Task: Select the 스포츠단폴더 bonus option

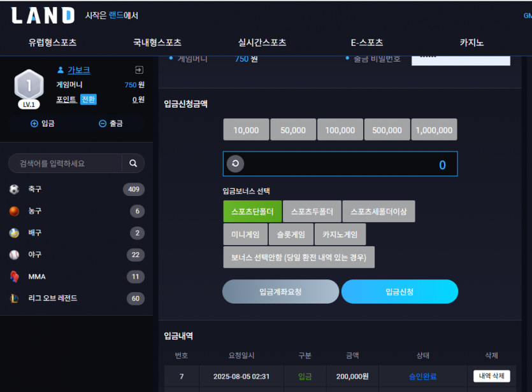Action: coord(252,211)
